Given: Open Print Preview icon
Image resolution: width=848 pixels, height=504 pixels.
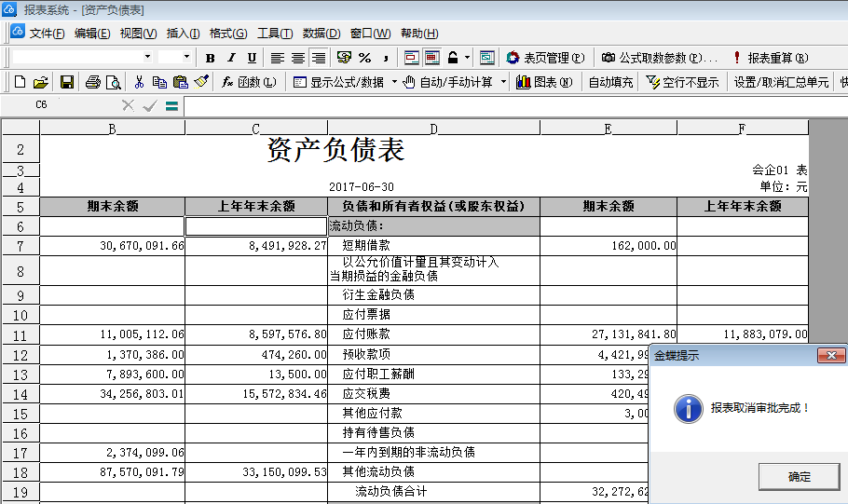Looking at the screenshot, I should tap(114, 82).
